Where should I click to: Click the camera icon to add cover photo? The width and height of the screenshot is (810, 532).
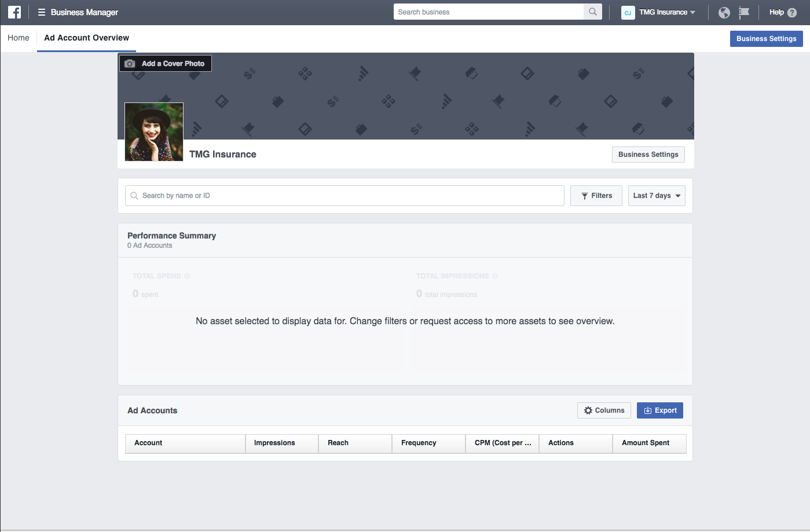pos(130,64)
